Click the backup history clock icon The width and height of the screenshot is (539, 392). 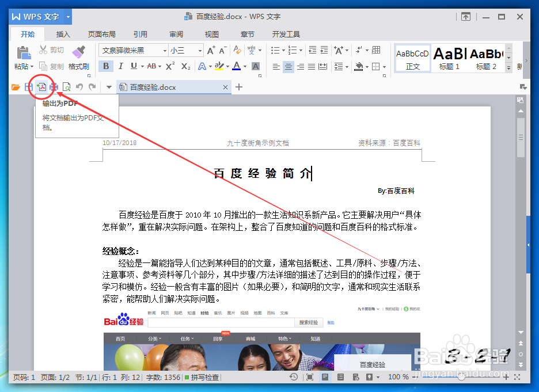click(294, 377)
